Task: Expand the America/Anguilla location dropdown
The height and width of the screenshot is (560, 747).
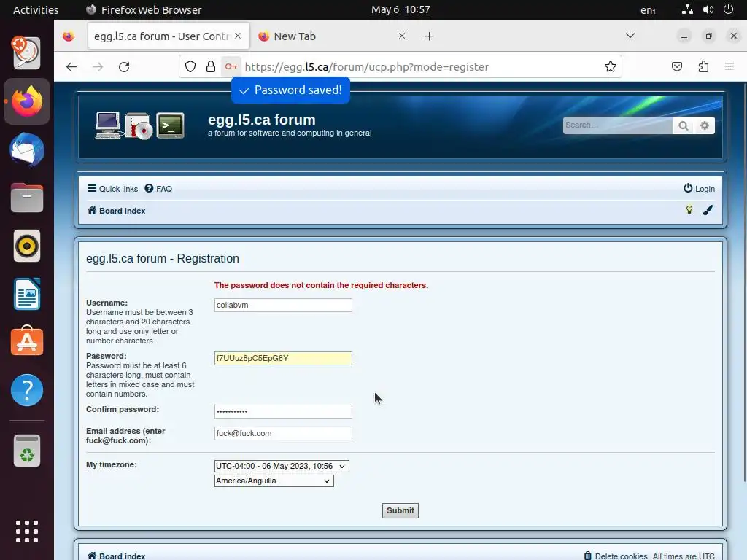Action: (x=274, y=481)
